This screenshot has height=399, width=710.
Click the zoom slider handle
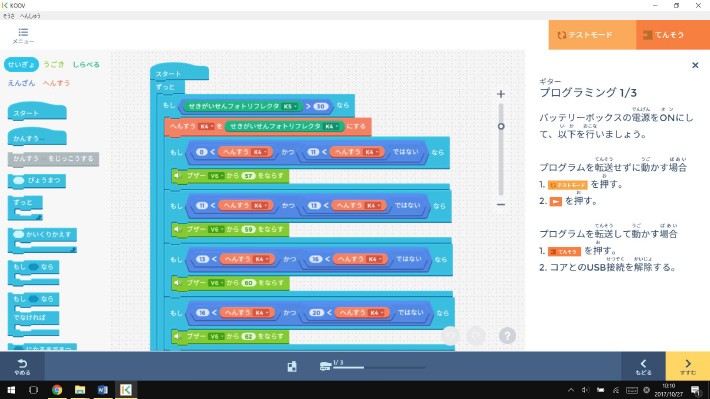(x=501, y=126)
